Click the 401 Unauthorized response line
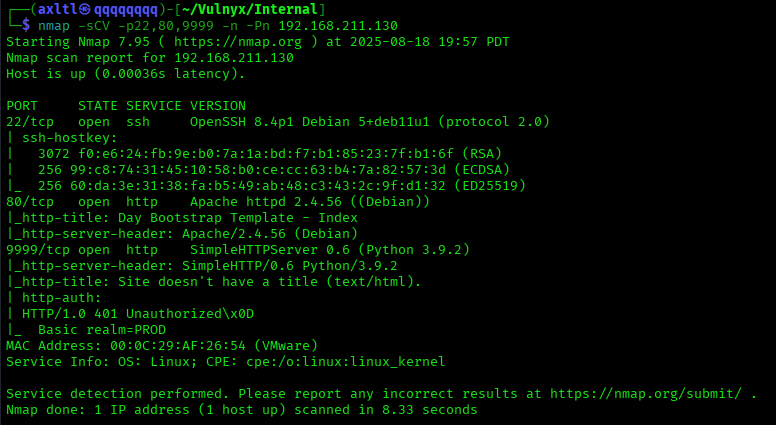This screenshot has width=776, height=425. coord(138,314)
